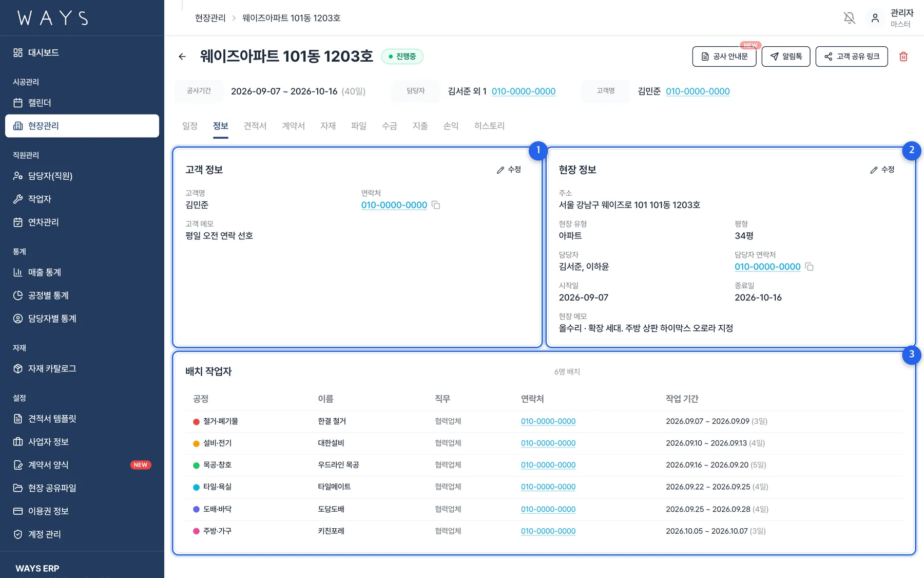
Task: Click the 현장 공유파일 folder icon
Action: click(18, 488)
